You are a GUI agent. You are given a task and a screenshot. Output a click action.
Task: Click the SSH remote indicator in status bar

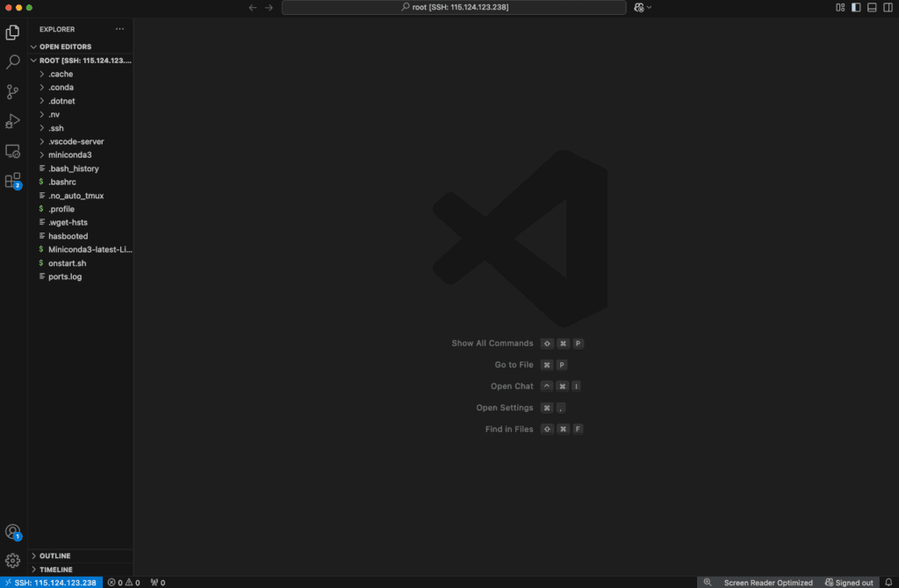(x=52, y=582)
